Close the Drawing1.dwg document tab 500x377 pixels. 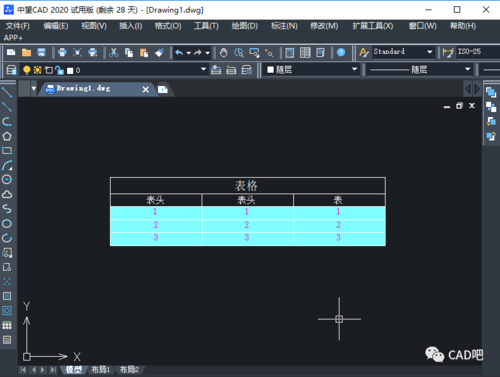pyautogui.click(x=146, y=89)
